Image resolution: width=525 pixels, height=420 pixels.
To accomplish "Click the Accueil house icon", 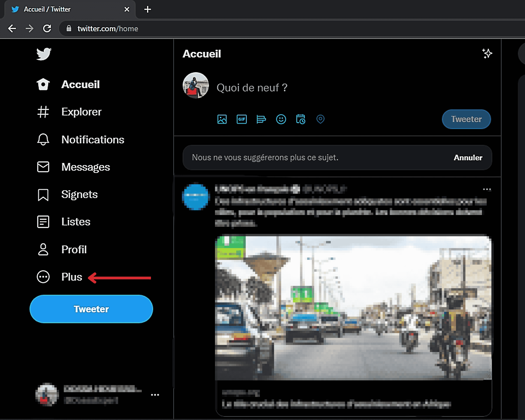I will pos(43,85).
